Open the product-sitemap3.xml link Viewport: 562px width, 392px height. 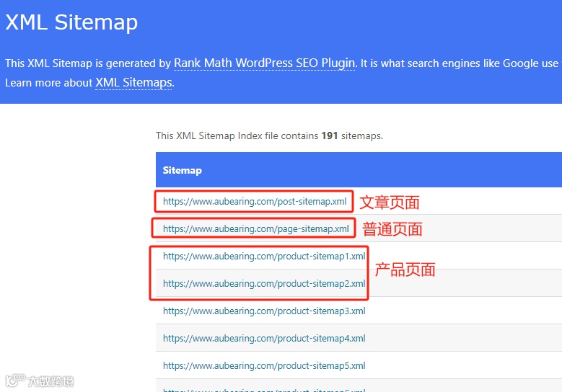pos(264,311)
